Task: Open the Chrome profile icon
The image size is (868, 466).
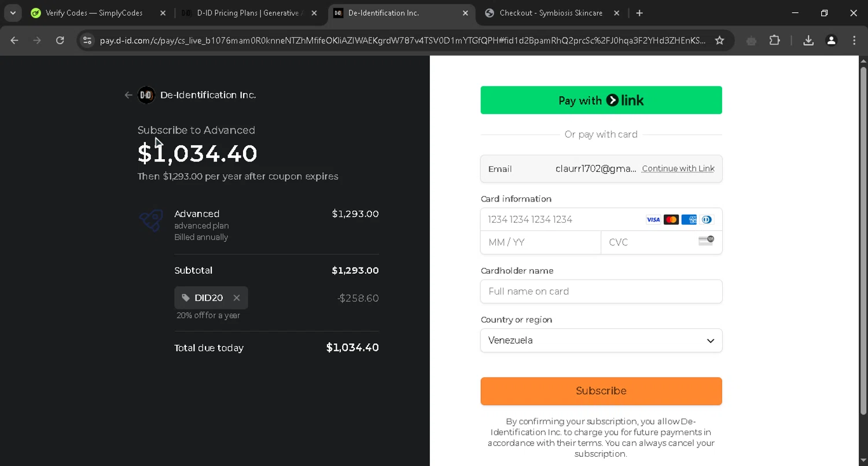Action: click(x=831, y=40)
